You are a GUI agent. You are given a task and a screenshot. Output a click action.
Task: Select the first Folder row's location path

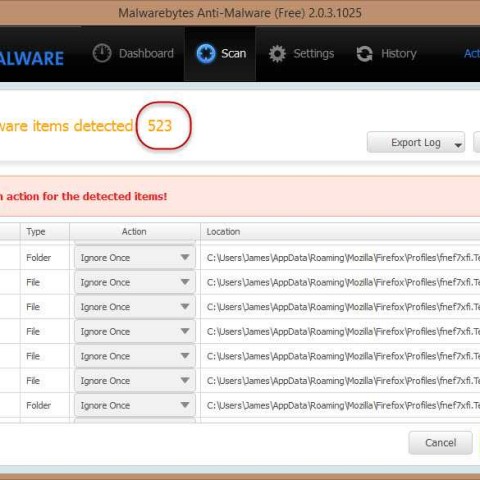click(x=343, y=258)
